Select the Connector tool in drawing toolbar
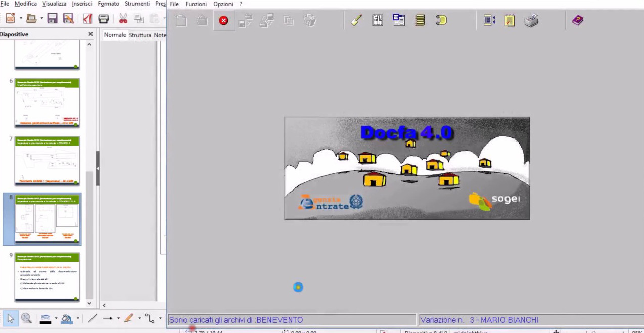Image resolution: width=644 pixels, height=333 pixels. (x=150, y=318)
